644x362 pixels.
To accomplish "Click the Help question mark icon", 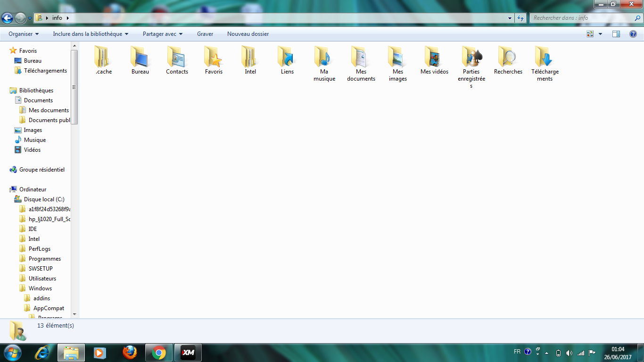I will click(x=633, y=34).
